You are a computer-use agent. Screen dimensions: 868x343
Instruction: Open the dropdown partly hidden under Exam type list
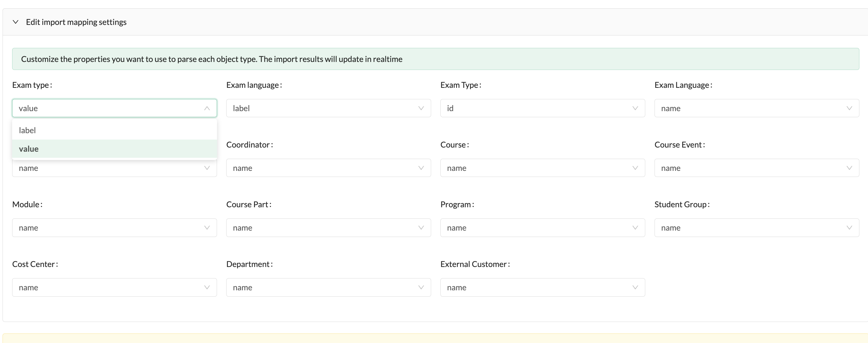tap(115, 169)
